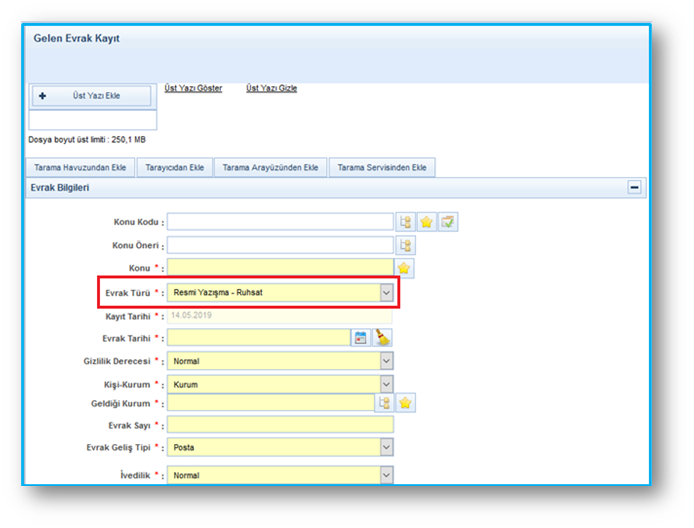Open tree picker next to Konu Kodu
Image resolution: width=694 pixels, height=528 pixels.
point(406,222)
